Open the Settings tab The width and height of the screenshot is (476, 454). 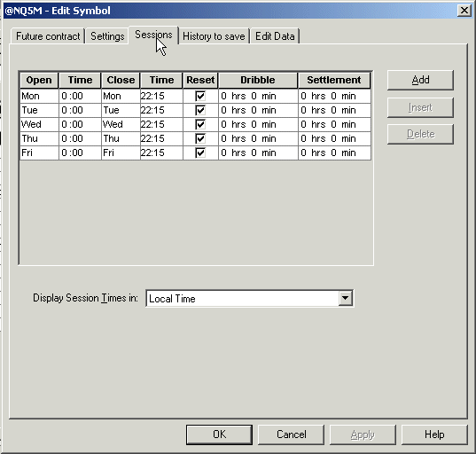107,36
